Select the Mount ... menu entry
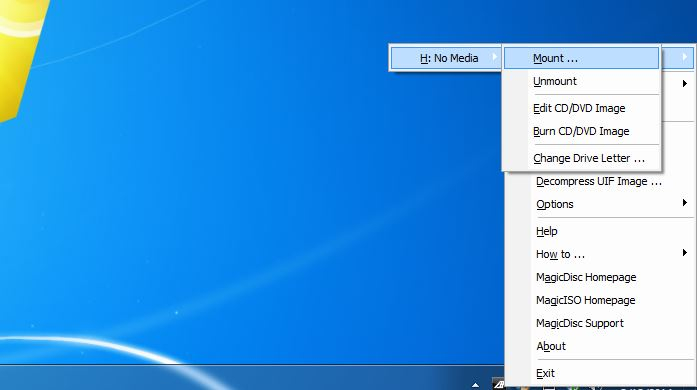Screen dimensions: 697x390 [581, 58]
